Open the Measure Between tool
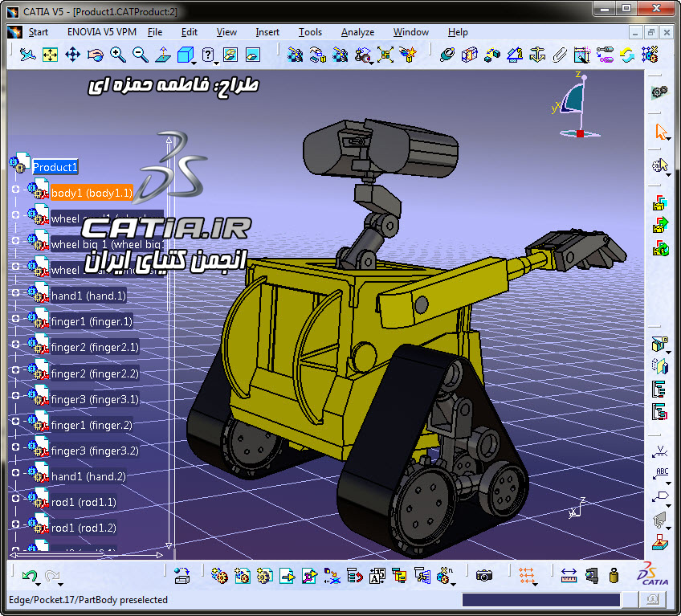This screenshot has width=681, height=616. [x=569, y=576]
